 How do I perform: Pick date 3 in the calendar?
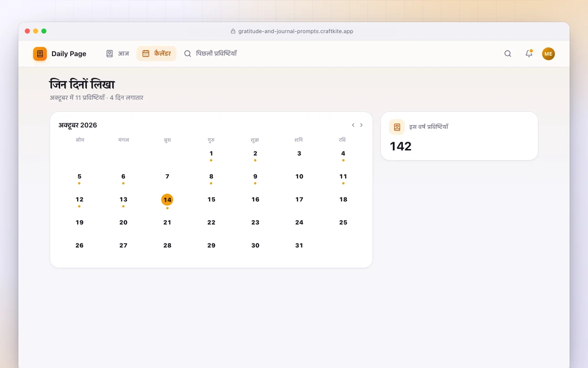[299, 155]
